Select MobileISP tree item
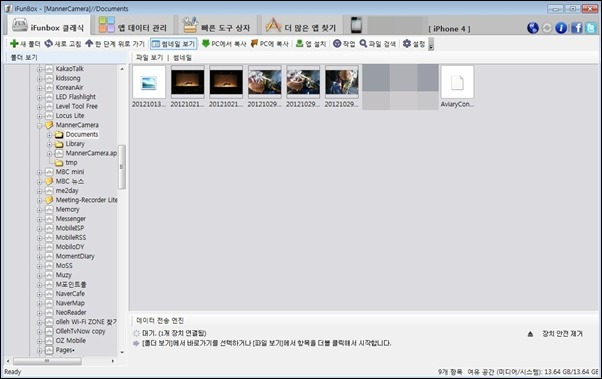 (x=69, y=228)
